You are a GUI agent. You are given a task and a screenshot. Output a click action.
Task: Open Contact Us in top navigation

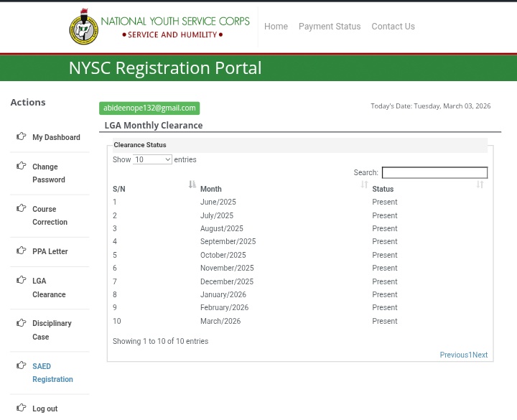pyautogui.click(x=393, y=27)
